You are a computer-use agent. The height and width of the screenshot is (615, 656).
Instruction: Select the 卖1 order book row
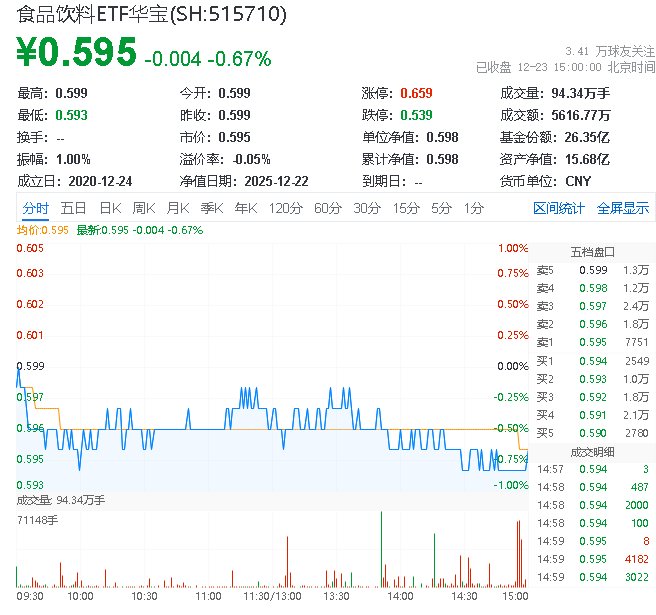point(592,342)
